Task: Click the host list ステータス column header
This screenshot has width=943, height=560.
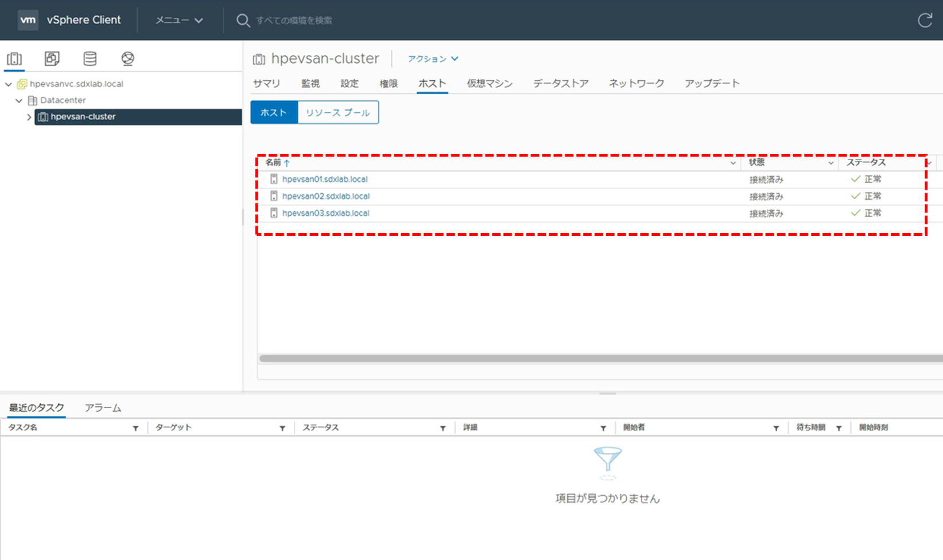Action: [866, 163]
